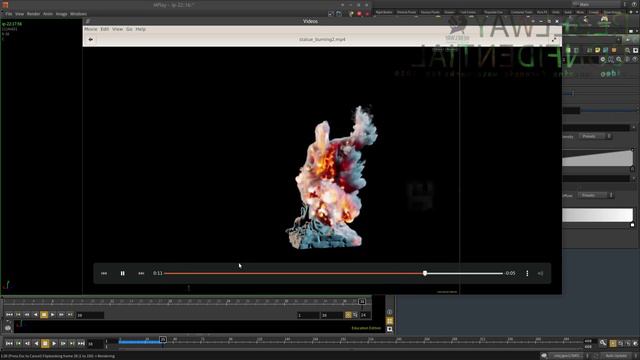Open the Edit menu in Videos

click(104, 29)
